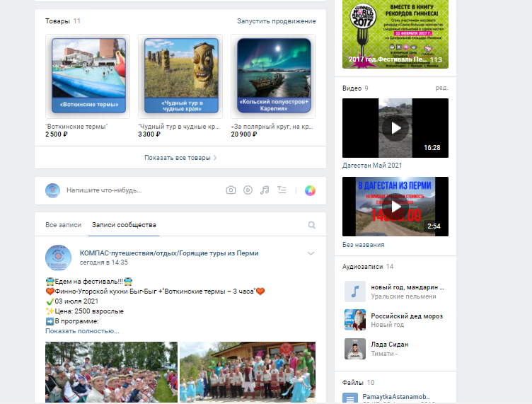Open the folk costume group photo in post
532x404 pixels.
tap(248, 372)
